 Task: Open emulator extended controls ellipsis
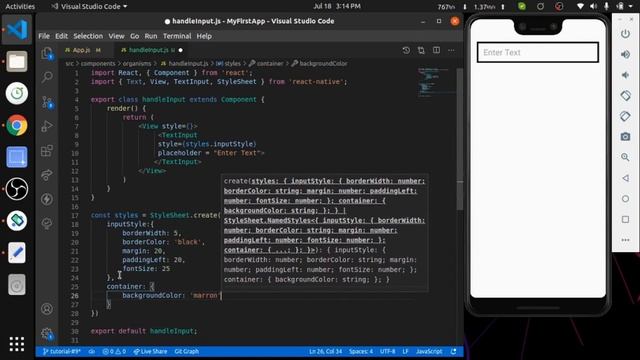point(625,240)
